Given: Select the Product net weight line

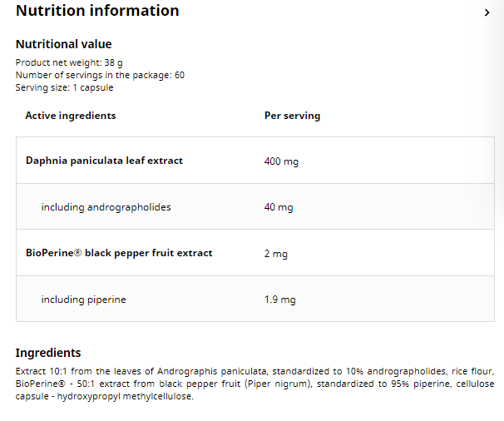Looking at the screenshot, I should tap(70, 62).
